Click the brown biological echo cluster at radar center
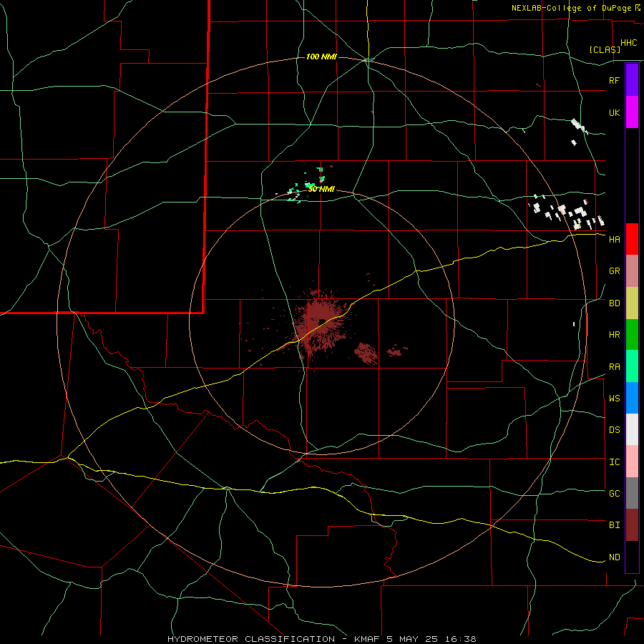644x644 pixels. tap(320, 323)
